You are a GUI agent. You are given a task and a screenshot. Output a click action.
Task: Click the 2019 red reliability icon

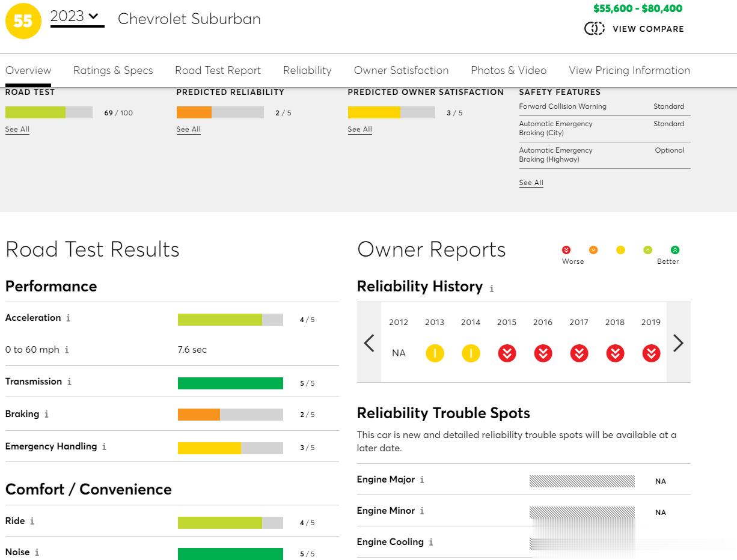click(651, 353)
